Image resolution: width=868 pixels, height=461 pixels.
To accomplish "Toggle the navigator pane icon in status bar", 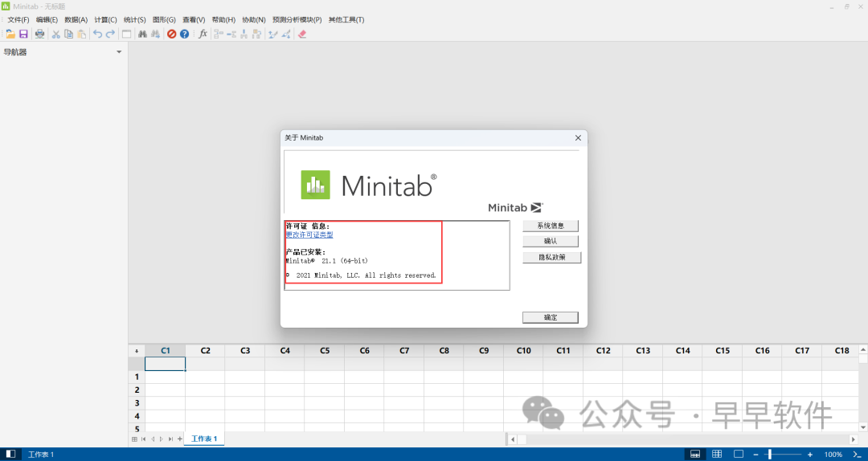I will pos(11,455).
